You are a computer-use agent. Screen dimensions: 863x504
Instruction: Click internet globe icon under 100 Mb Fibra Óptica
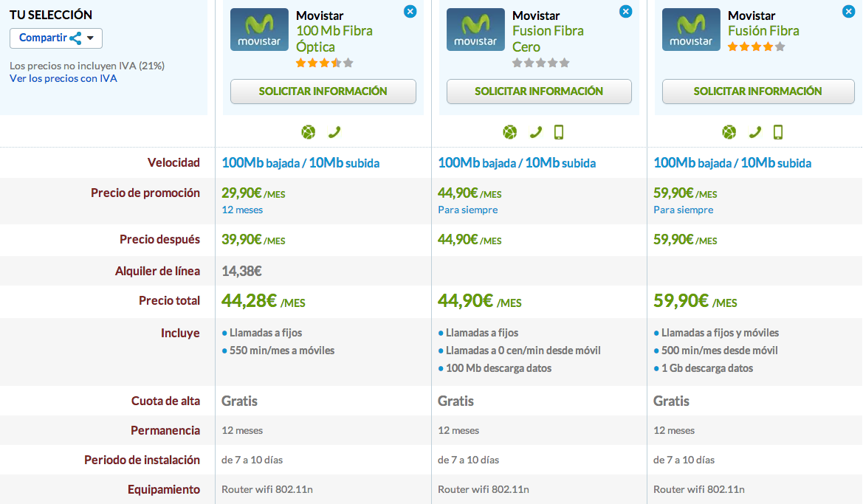(309, 132)
